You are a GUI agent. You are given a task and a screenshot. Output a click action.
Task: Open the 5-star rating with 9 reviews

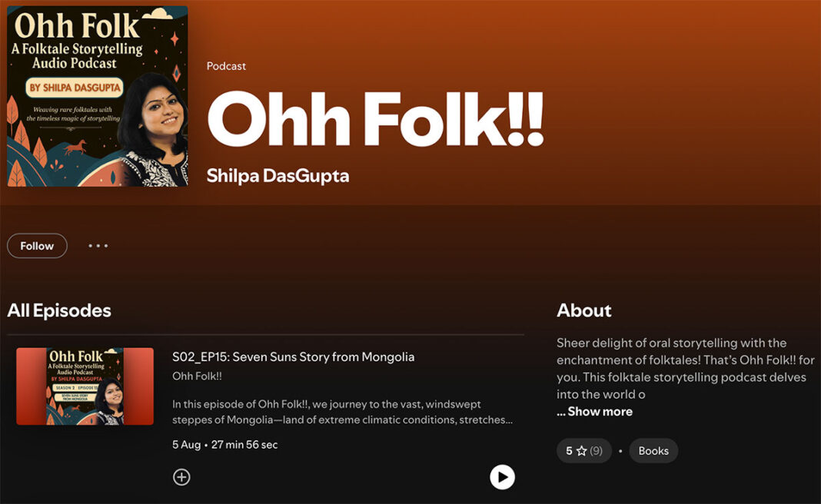(583, 450)
